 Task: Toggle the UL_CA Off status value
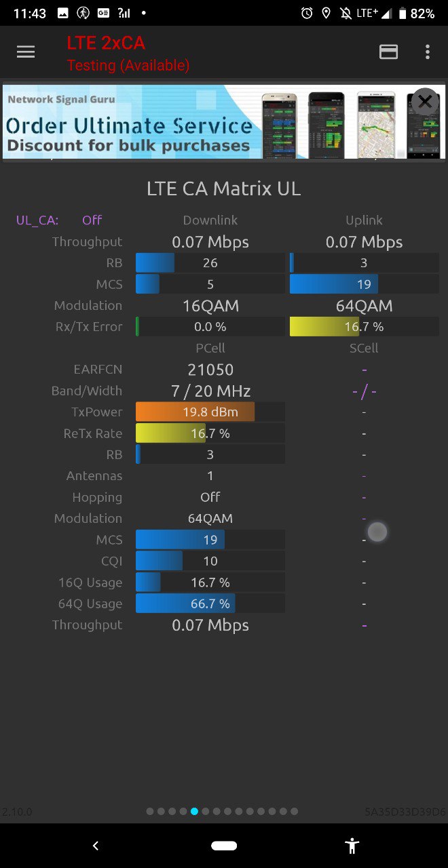coord(92,220)
